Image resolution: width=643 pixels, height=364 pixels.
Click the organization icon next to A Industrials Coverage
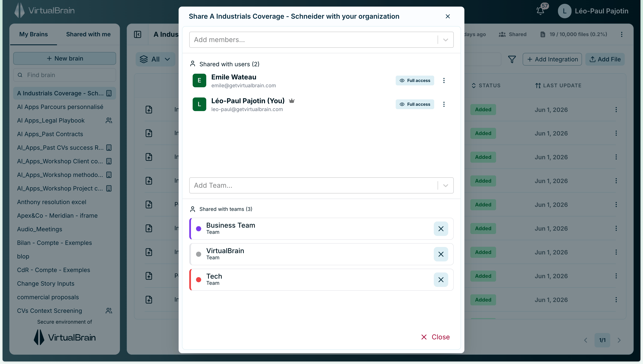pyautogui.click(x=109, y=93)
